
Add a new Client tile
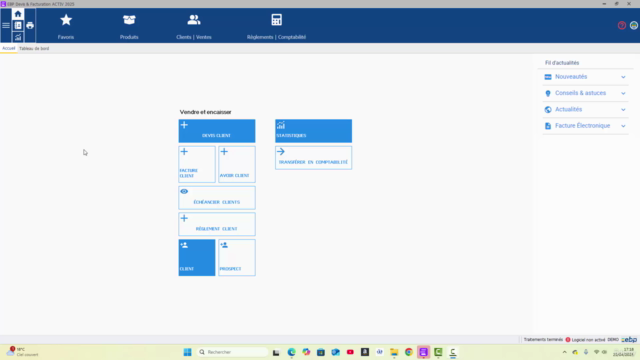(x=197, y=258)
